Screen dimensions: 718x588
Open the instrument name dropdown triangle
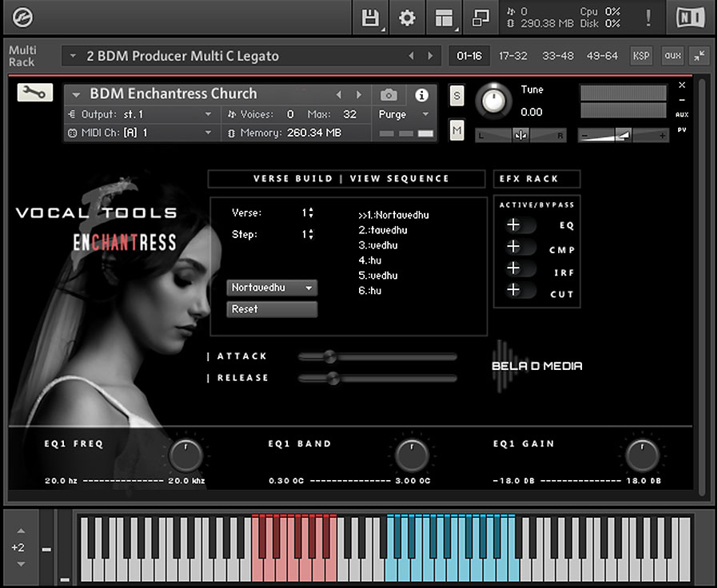76,95
